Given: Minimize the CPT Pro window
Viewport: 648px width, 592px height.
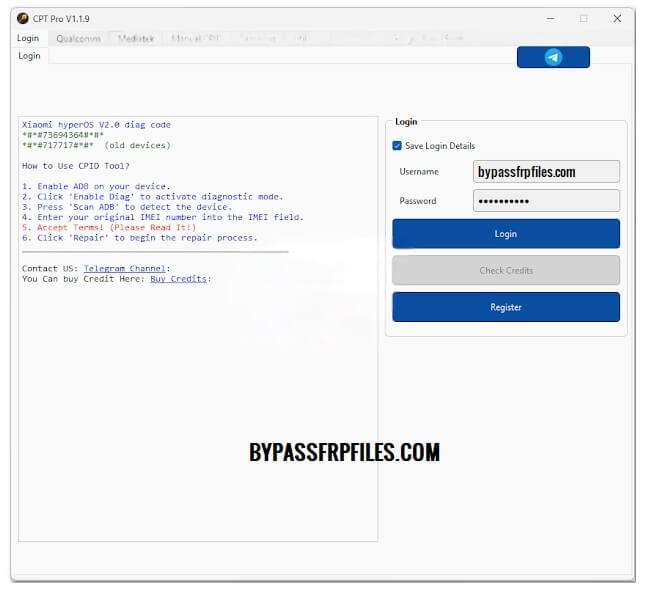Looking at the screenshot, I should (x=550, y=19).
